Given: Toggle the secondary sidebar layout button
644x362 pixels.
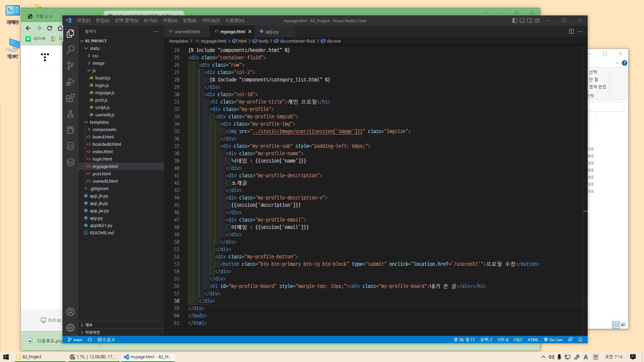Looking at the screenshot, I should tap(530, 21).
